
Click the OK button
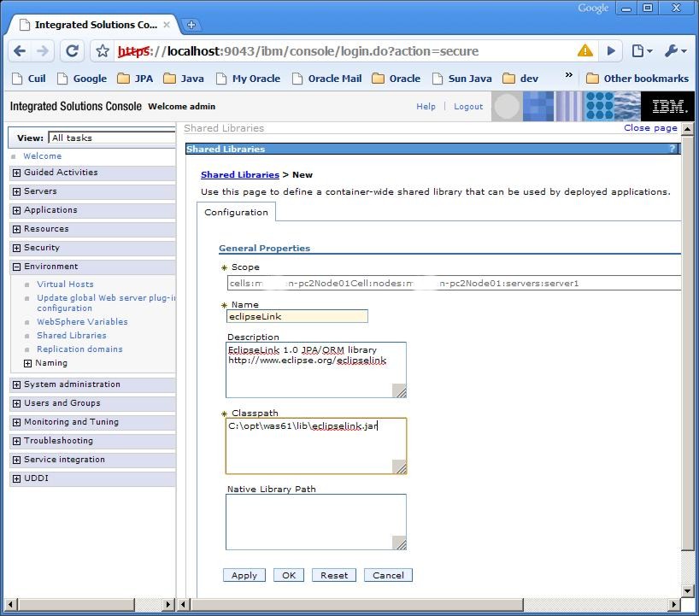pyautogui.click(x=289, y=575)
